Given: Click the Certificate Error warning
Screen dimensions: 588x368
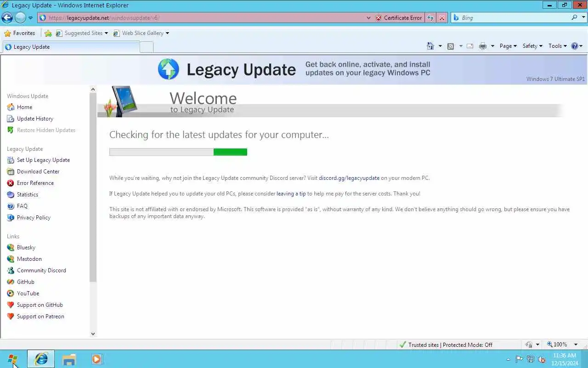Looking at the screenshot, I should click(x=399, y=18).
